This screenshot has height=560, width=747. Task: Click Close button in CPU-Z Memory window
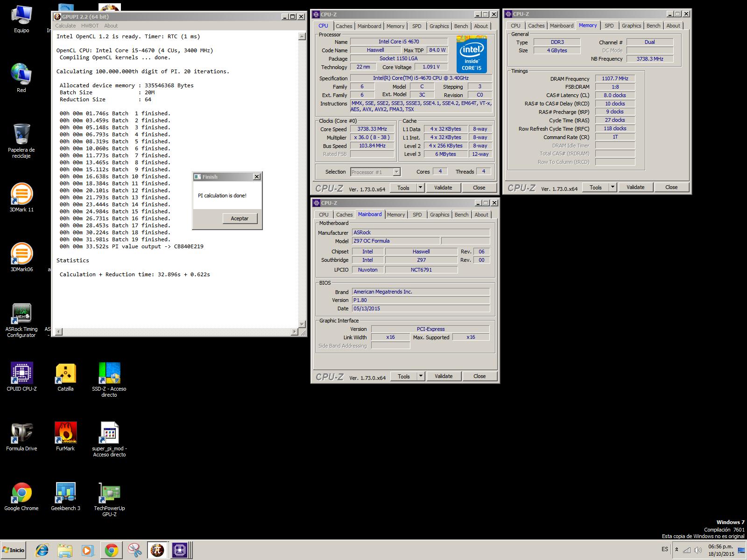click(671, 187)
